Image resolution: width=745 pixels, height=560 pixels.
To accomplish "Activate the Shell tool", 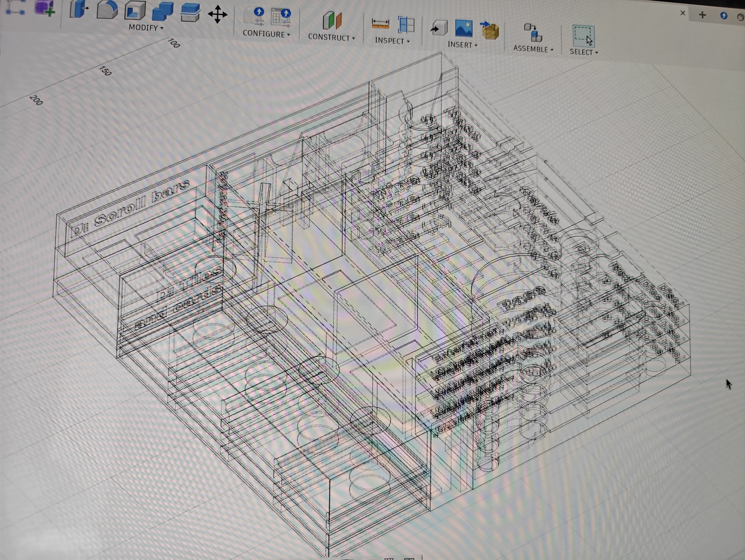I will click(x=135, y=10).
